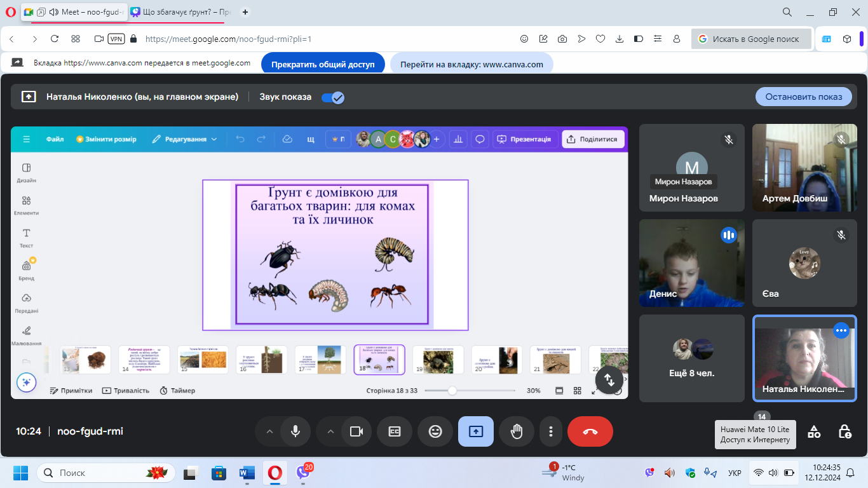Image resolution: width=868 pixels, height=488 pixels.
Task: Click the heart bookmark icon
Action: pyautogui.click(x=600, y=39)
